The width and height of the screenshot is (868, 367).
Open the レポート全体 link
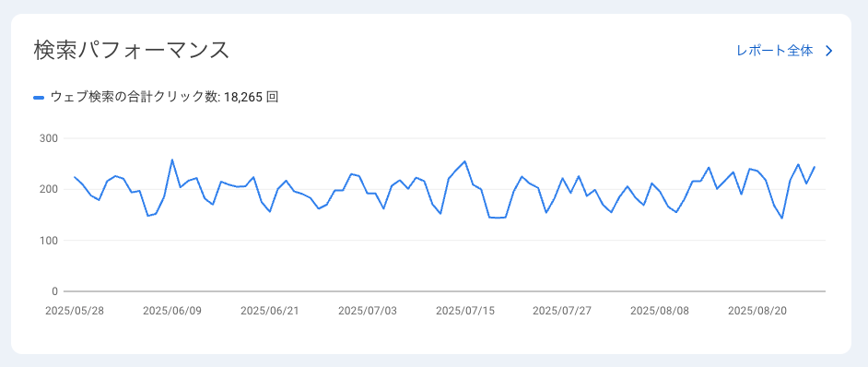(x=774, y=51)
